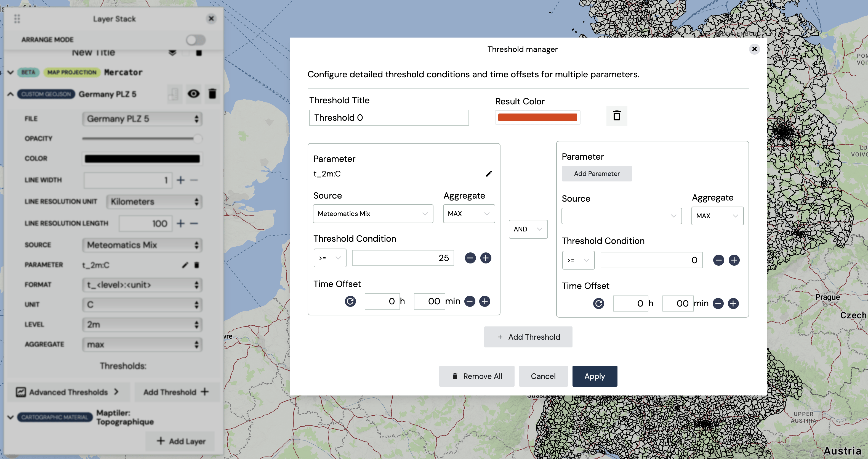Decrease the threshold value 25
Screen dimensions: 868x459
tap(470, 258)
